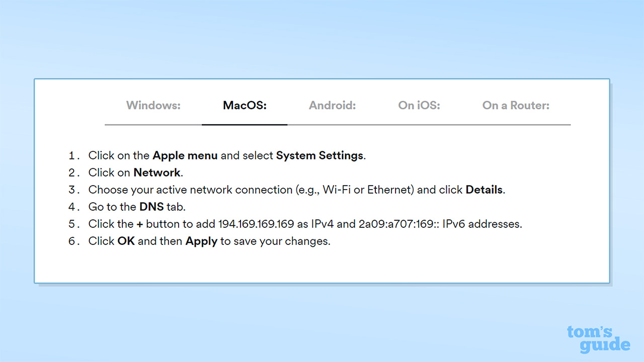
Task: Click the bold DNS word
Action: coord(151,207)
